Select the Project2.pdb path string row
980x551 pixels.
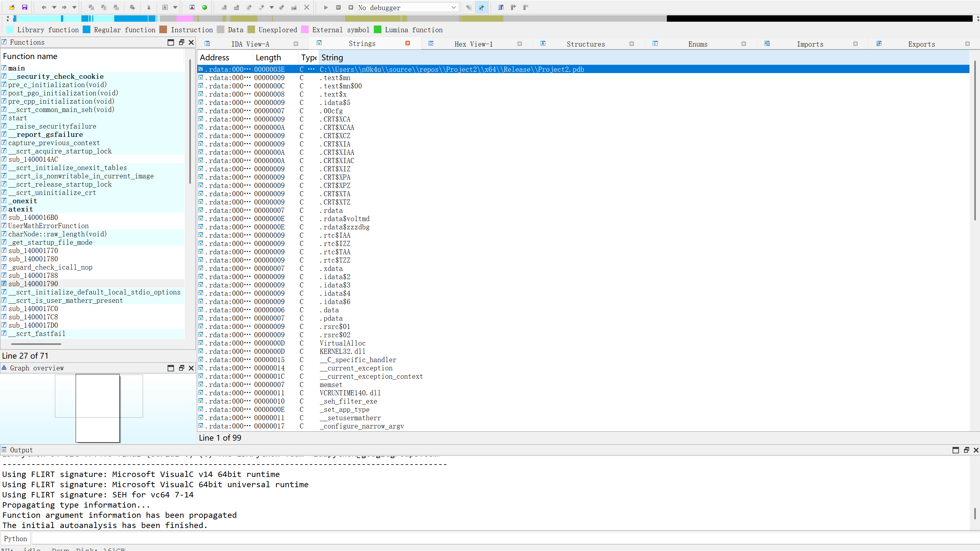pos(583,69)
